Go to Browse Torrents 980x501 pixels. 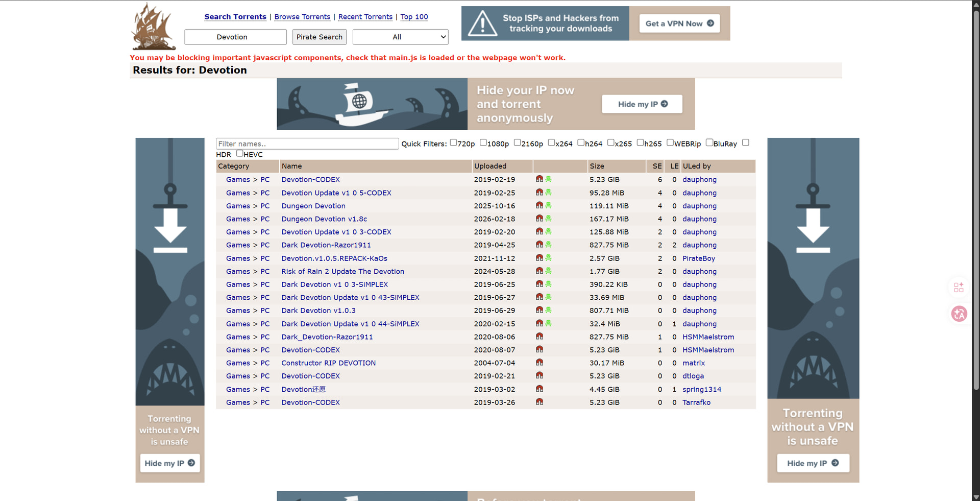(302, 17)
